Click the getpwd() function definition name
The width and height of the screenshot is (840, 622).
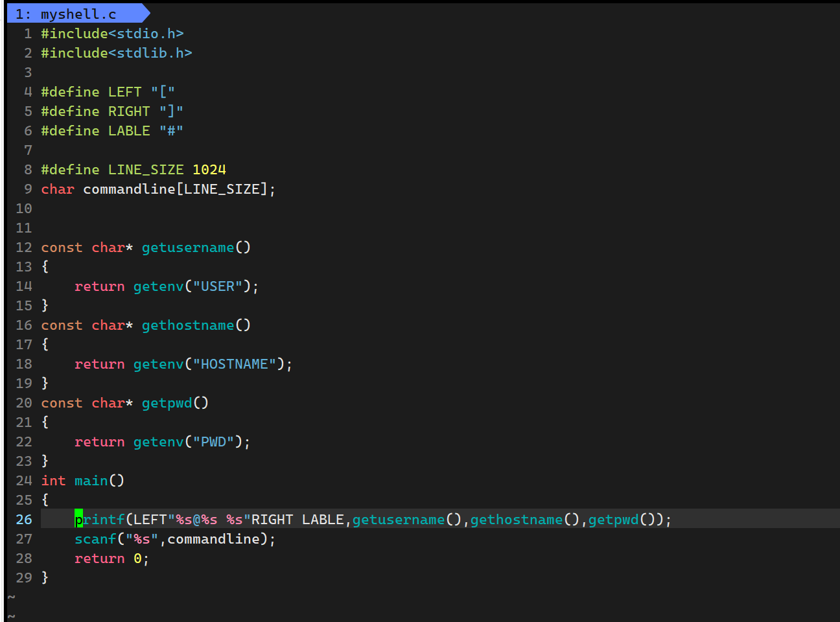coord(167,403)
